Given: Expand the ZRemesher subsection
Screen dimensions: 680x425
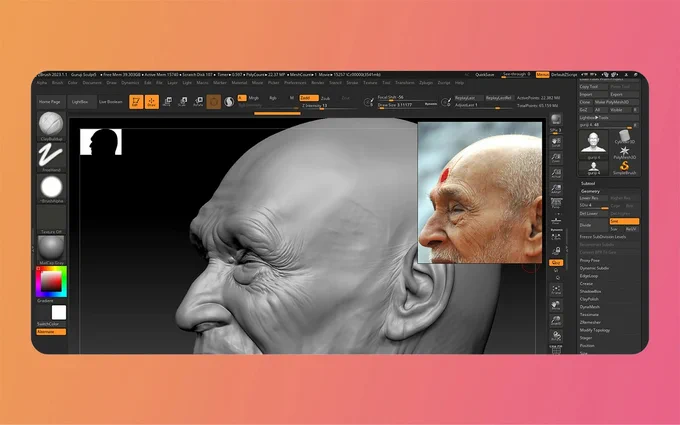Looking at the screenshot, I should [x=590, y=323].
